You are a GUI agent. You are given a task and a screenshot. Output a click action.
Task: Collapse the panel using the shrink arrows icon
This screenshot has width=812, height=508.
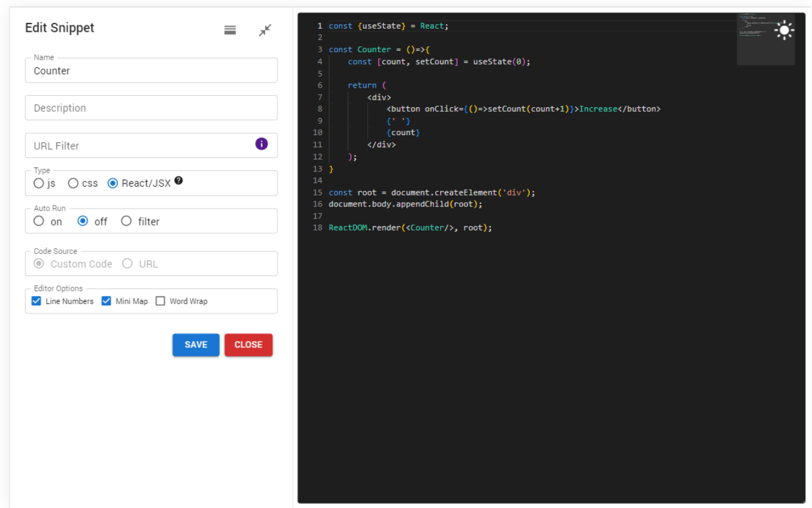[265, 29]
